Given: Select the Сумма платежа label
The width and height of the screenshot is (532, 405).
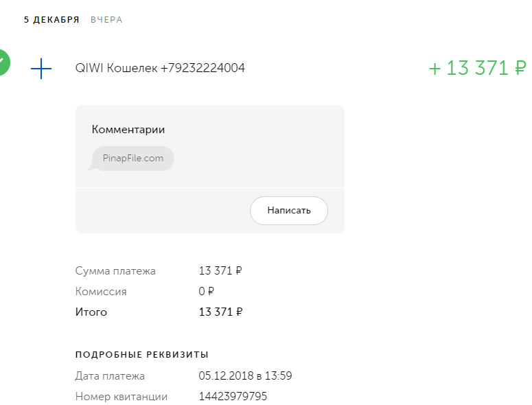Looking at the screenshot, I should click(115, 271).
